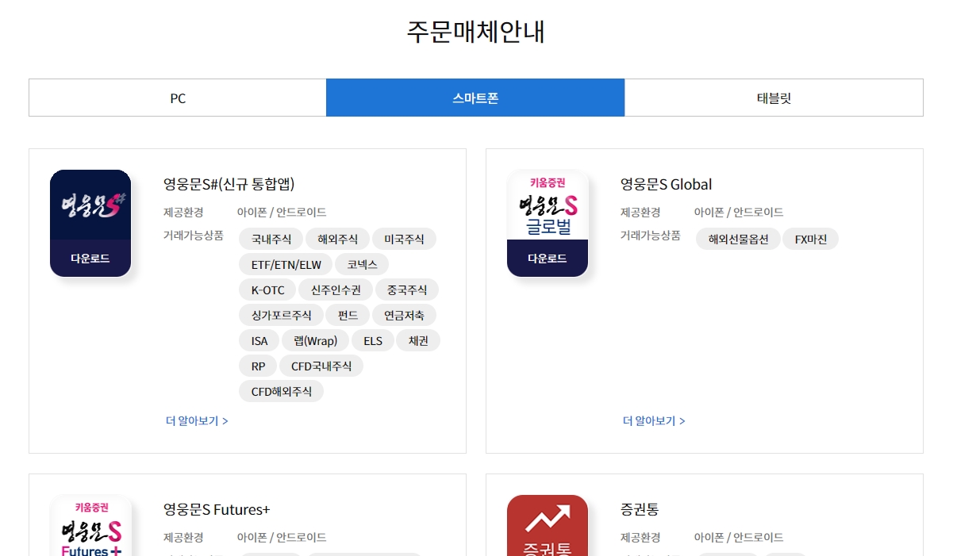Click the ETF/ETN/ELW tag
The height and width of the screenshot is (556, 980).
(286, 264)
